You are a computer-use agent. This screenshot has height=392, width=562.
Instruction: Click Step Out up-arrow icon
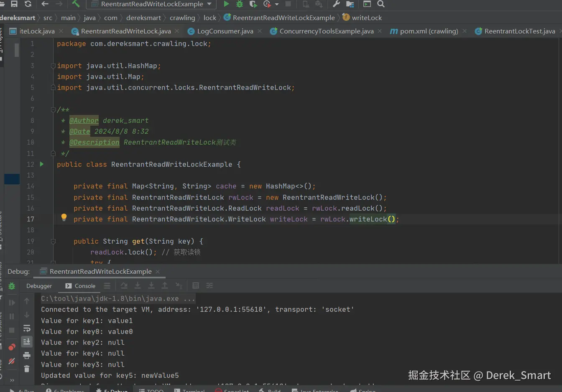tap(165, 286)
